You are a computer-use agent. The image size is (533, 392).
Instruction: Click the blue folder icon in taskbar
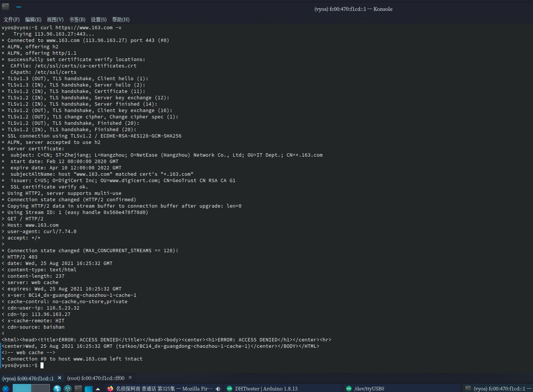point(89,389)
